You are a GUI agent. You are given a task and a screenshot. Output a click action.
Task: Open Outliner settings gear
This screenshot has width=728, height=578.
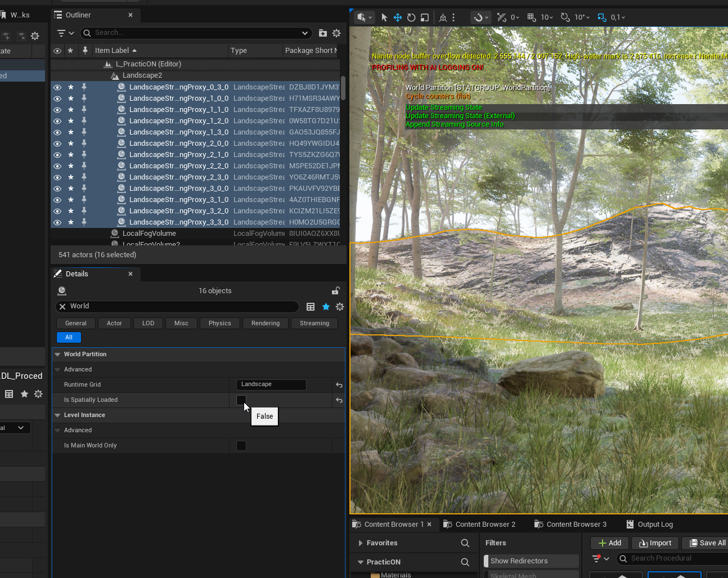click(336, 33)
